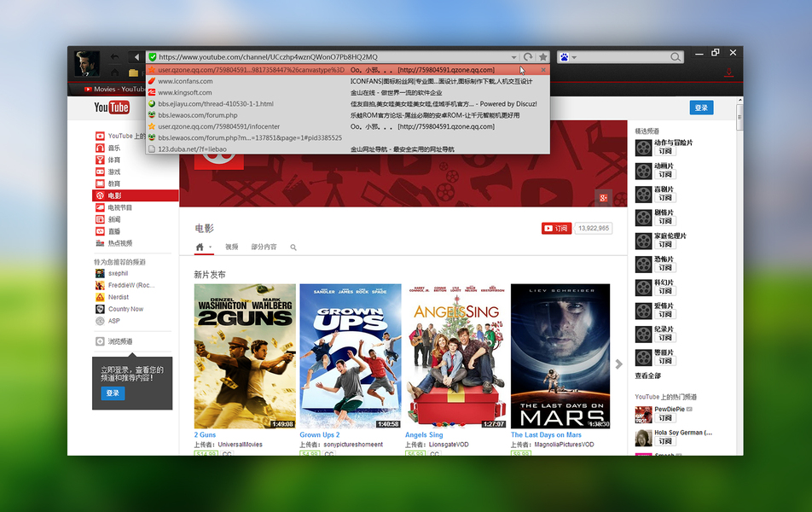Click the YouTube logo
Screen dimensions: 812x512
tap(112, 108)
